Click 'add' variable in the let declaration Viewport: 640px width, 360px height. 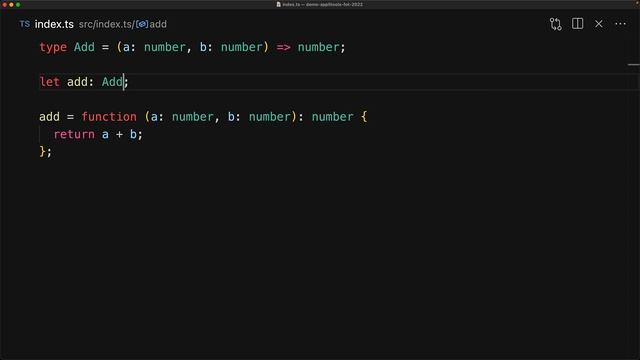(78, 82)
